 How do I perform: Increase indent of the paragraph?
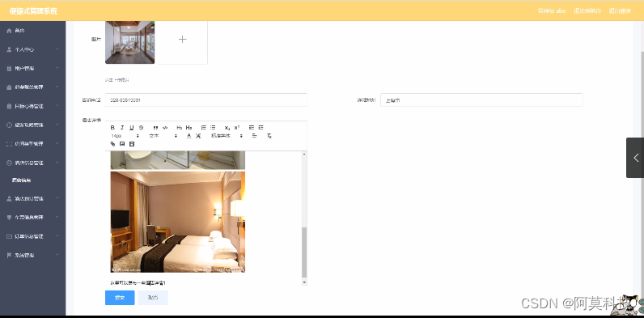click(x=261, y=127)
